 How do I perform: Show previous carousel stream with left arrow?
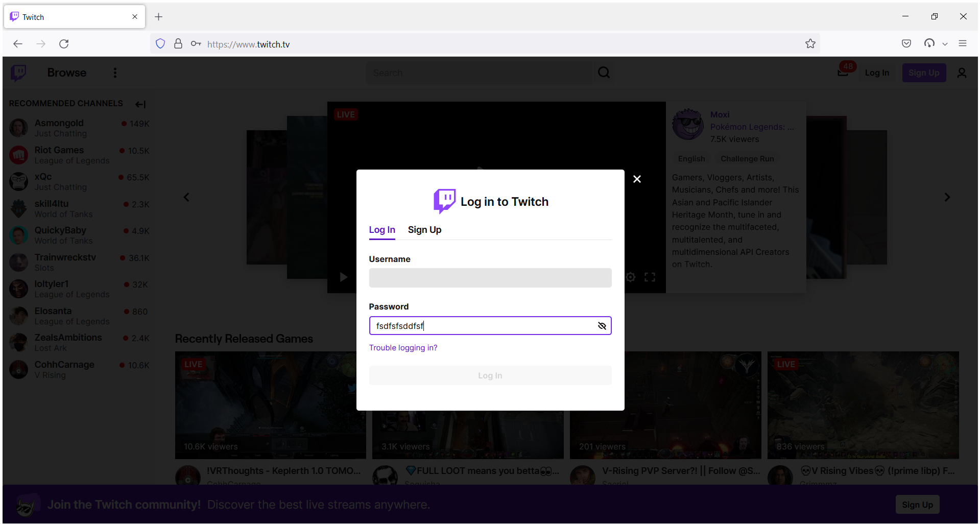(x=186, y=197)
